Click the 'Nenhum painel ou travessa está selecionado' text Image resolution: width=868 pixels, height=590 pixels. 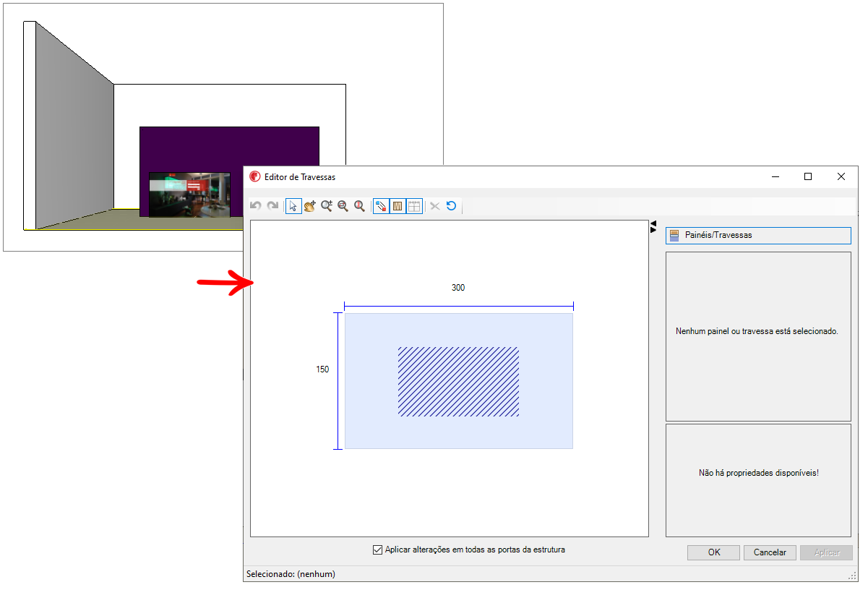757,331
